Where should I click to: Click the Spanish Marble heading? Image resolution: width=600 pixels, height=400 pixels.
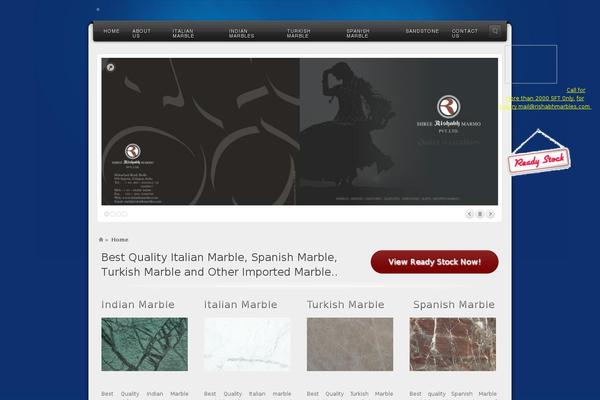click(454, 305)
